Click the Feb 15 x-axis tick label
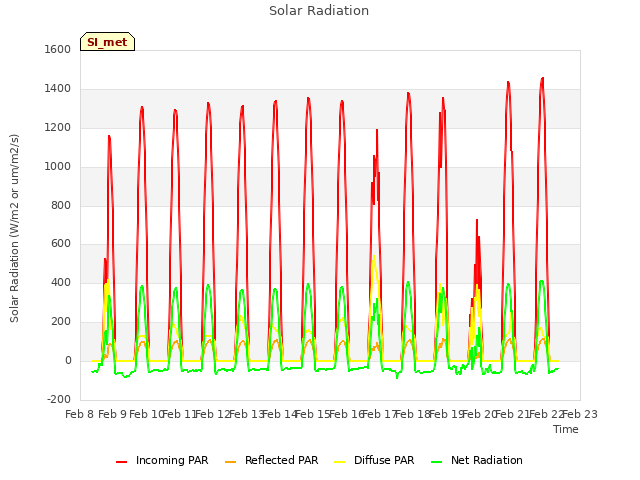 [x=313, y=414]
